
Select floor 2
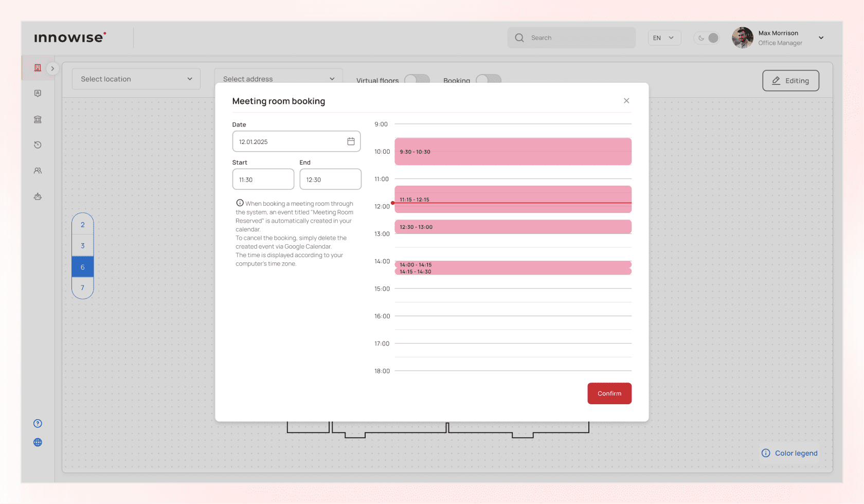(83, 225)
